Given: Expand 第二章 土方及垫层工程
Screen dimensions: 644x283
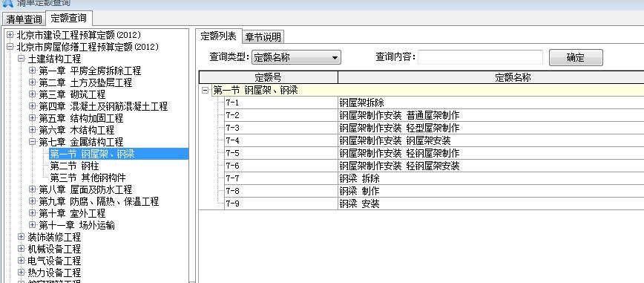Looking at the screenshot, I should (x=33, y=82).
